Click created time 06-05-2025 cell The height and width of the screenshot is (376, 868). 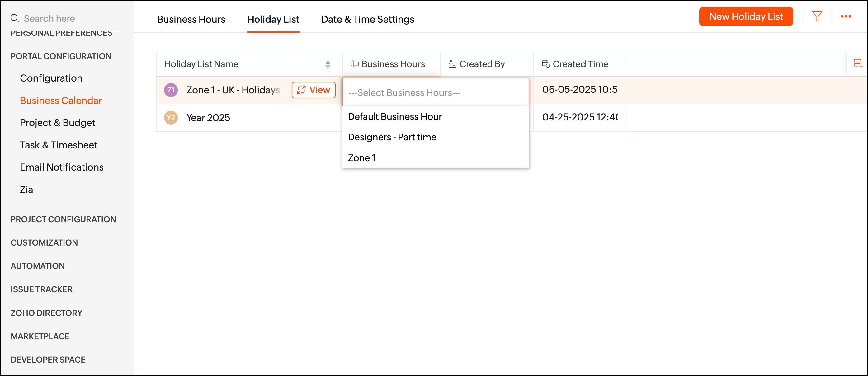[x=580, y=89]
